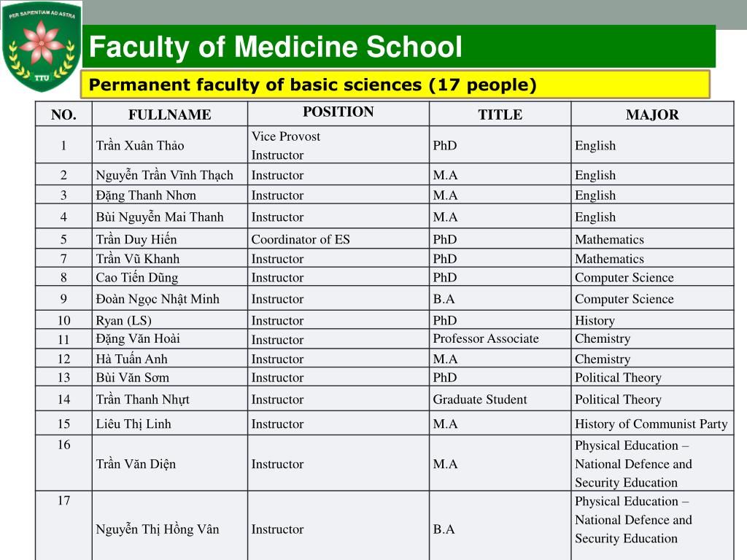
Task: Click the TTU university crest logo
Action: (42, 47)
